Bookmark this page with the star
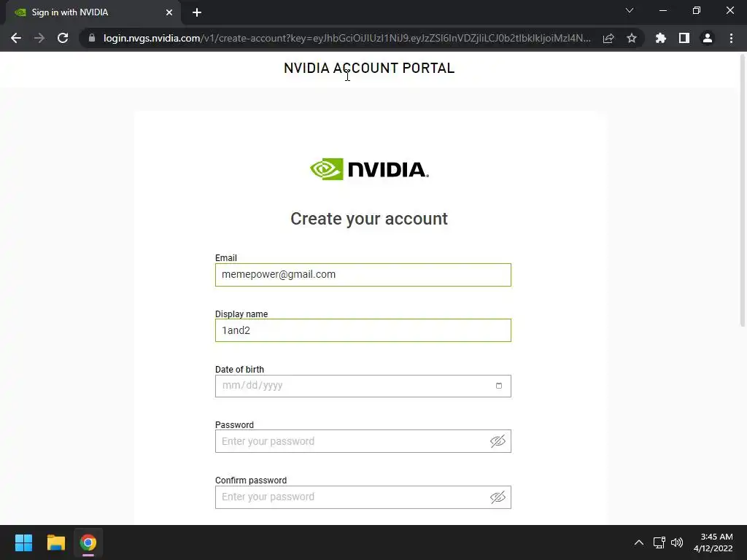Image resolution: width=747 pixels, height=560 pixels. pyautogui.click(x=632, y=38)
